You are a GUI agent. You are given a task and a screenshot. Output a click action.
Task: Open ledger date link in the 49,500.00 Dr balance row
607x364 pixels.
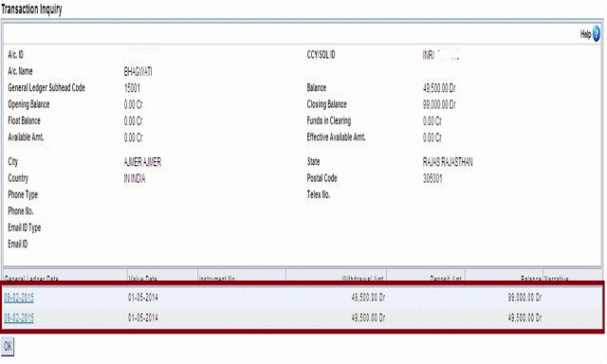tap(19, 318)
